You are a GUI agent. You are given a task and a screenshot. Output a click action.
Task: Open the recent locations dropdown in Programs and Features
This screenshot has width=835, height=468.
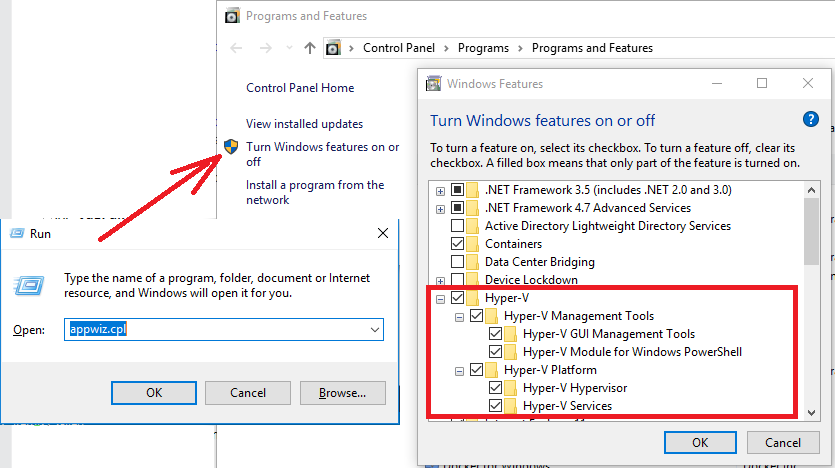pyautogui.click(x=289, y=48)
